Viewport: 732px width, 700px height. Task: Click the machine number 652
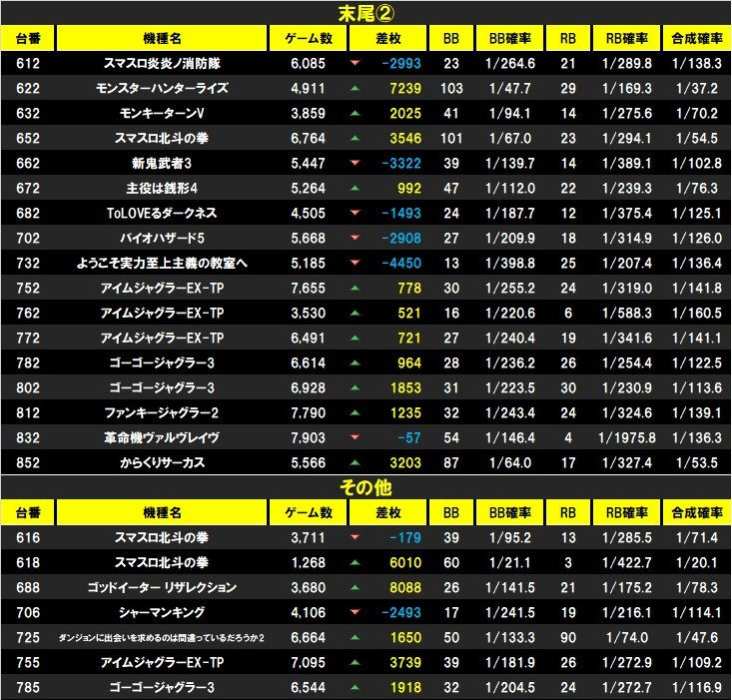click(28, 138)
